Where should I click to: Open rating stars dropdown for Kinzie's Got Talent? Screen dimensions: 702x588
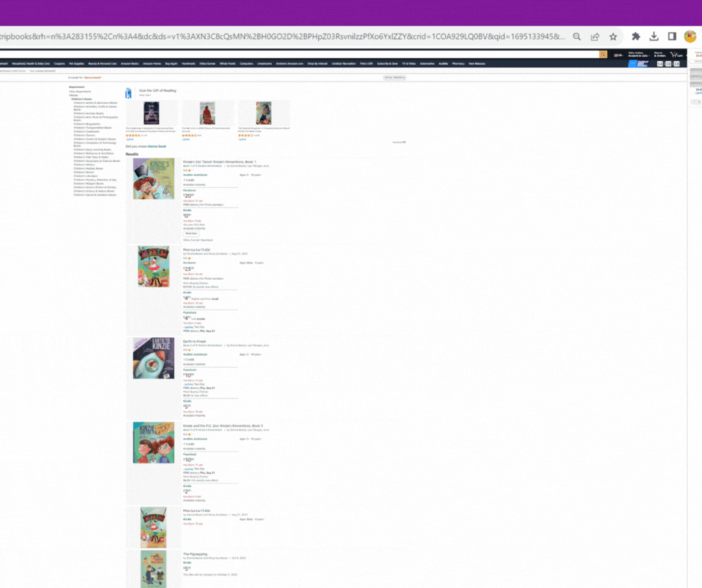pyautogui.click(x=187, y=170)
